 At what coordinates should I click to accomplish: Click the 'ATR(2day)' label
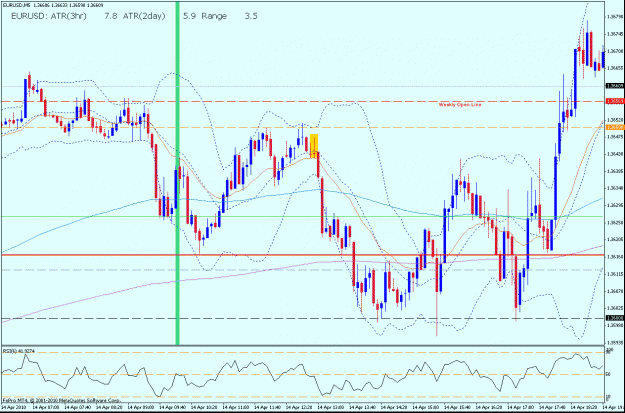(144, 16)
